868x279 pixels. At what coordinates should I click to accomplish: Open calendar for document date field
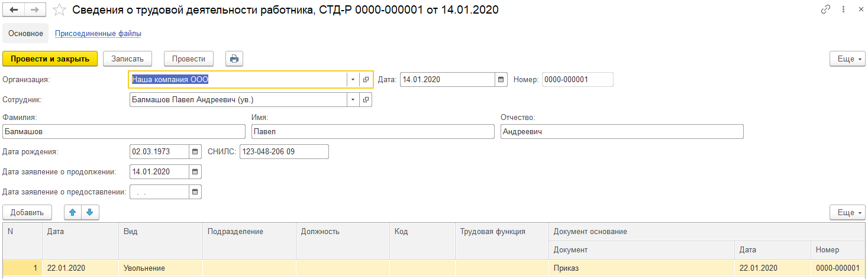[501, 79]
